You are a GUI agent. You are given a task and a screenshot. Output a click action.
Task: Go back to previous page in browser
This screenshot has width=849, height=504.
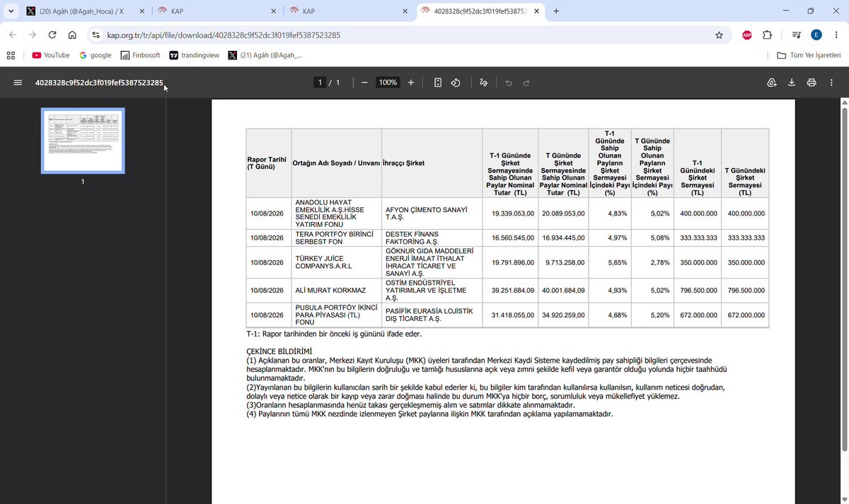point(13,35)
